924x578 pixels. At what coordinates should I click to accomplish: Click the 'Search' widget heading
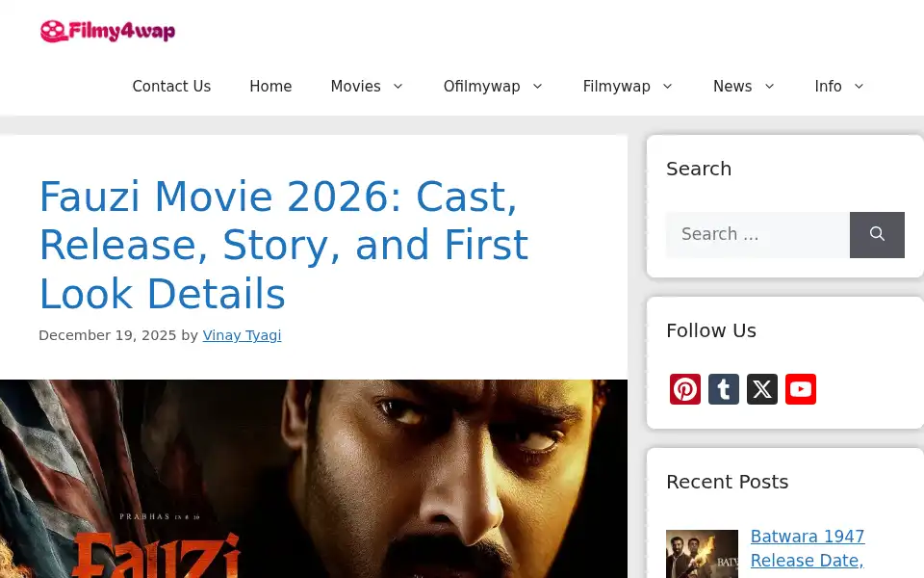699,169
